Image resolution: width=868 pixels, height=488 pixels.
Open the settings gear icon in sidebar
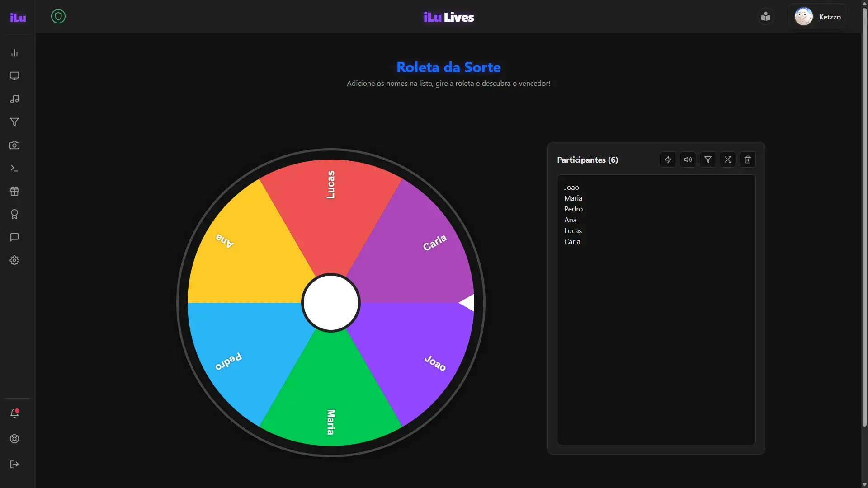(x=14, y=260)
